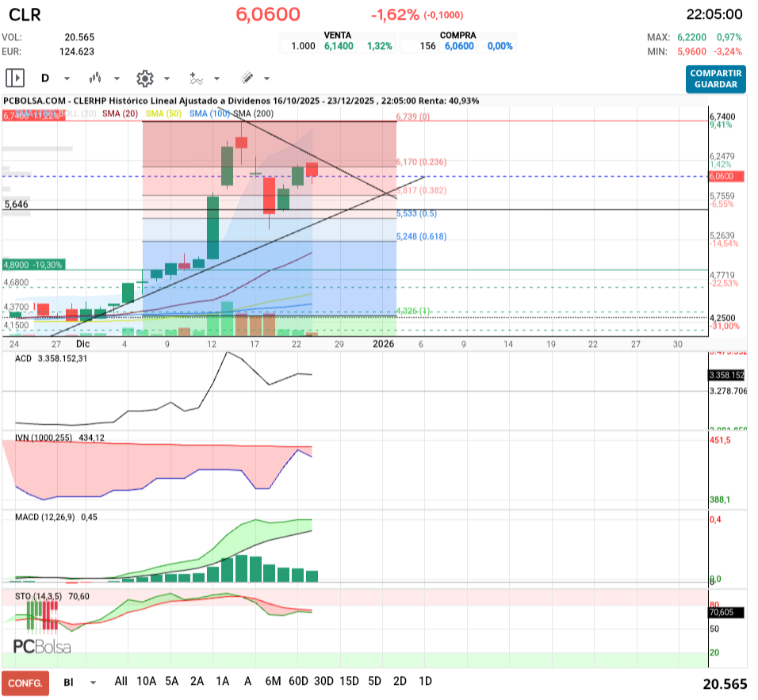The height and width of the screenshot is (700, 758).
Task: Expand the D timeframe dropdown arrow
Action: (x=67, y=78)
